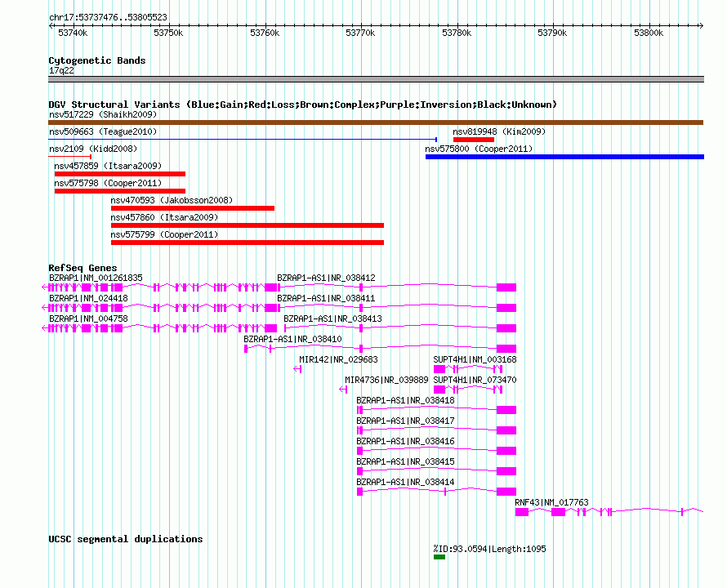
Task: Select the BZRAP1-AS1|NR_038416 transcript label
Action: (405, 441)
